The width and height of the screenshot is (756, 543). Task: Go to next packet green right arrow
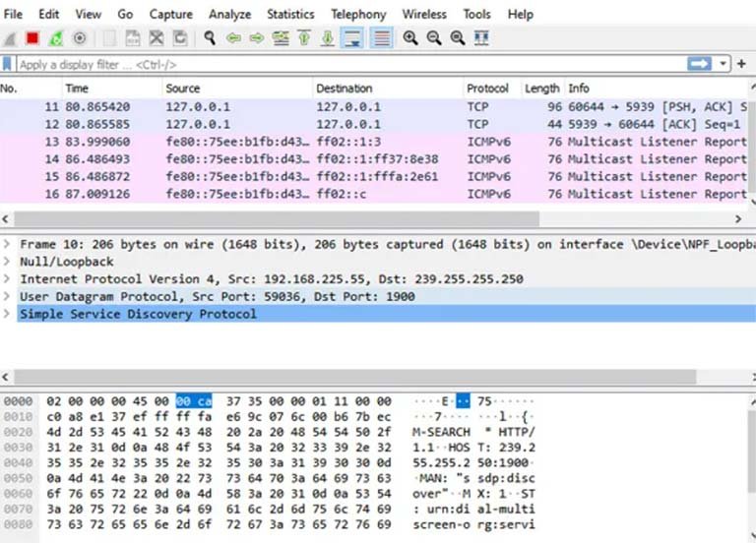point(257,38)
